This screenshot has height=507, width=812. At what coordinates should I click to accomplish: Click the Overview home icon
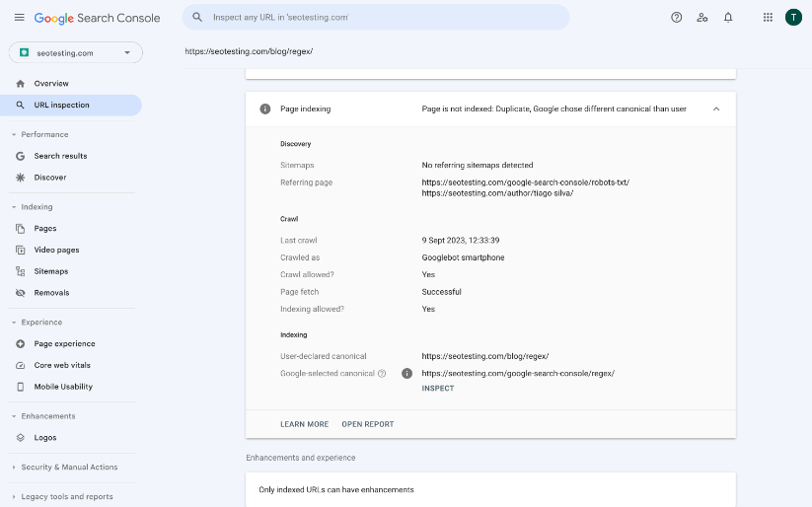click(20, 84)
